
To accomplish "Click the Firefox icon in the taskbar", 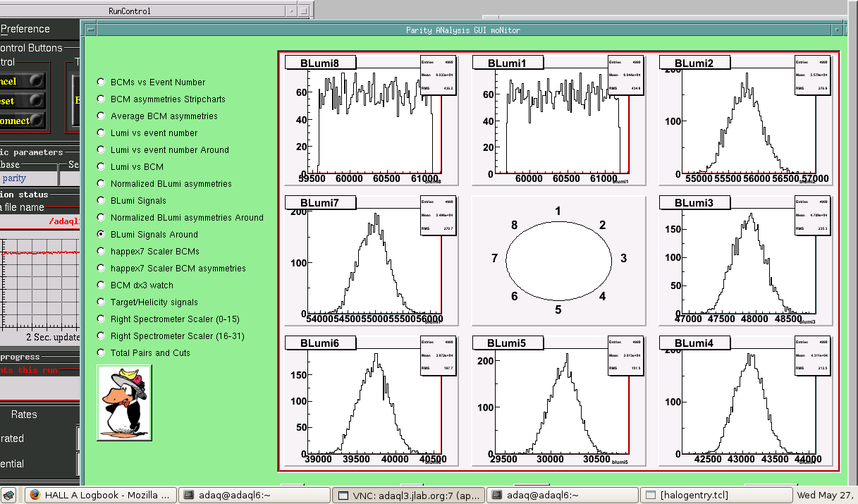I will 34,496.
